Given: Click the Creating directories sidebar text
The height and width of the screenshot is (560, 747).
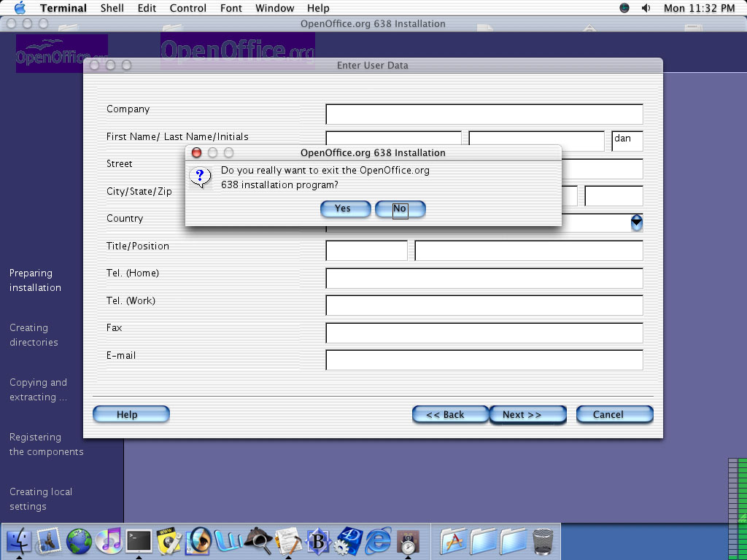Looking at the screenshot, I should click(x=34, y=335).
